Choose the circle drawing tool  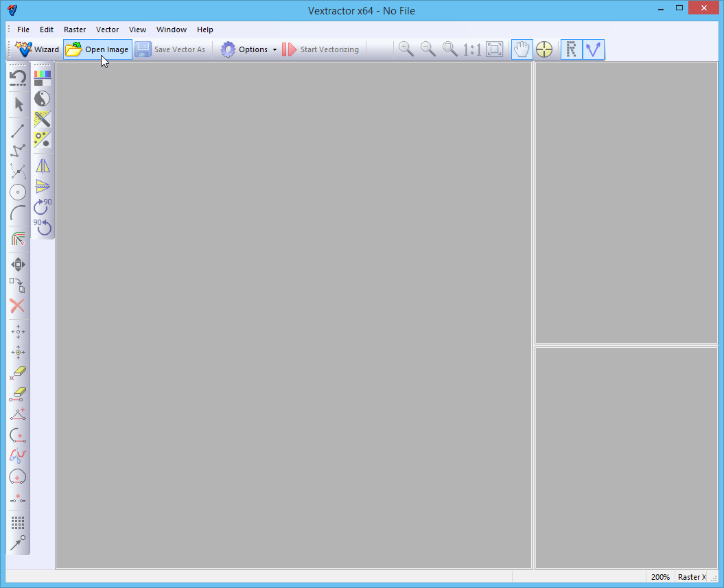tap(18, 192)
